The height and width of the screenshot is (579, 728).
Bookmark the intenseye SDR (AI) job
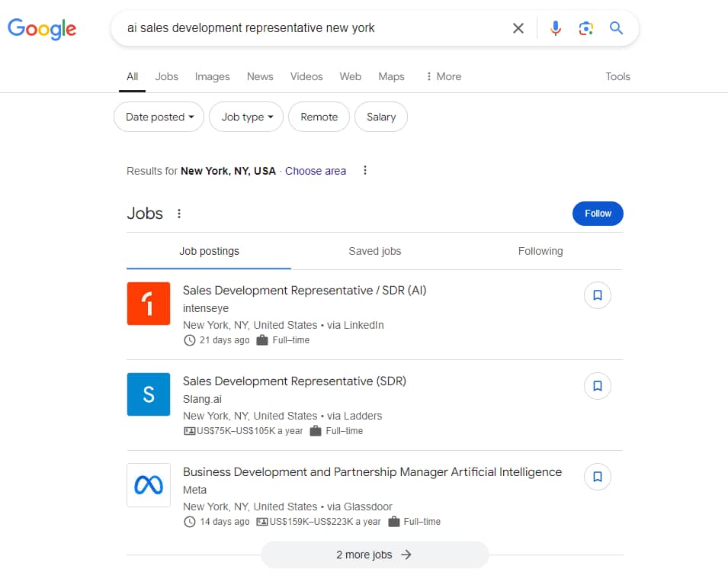point(597,295)
